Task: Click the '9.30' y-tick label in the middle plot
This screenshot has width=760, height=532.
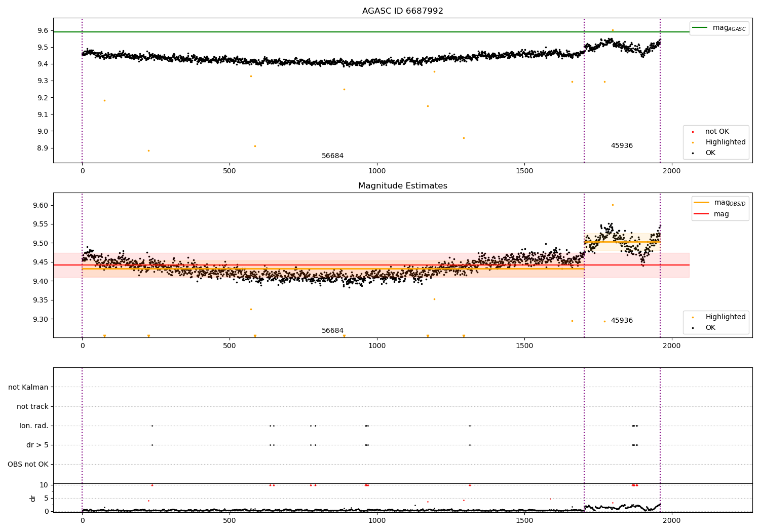Action: click(x=41, y=320)
